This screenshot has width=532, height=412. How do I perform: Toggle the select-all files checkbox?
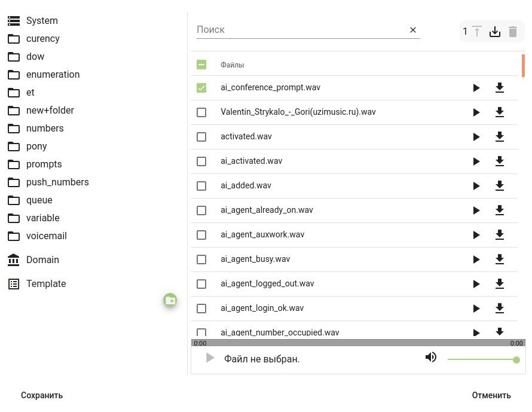(201, 65)
